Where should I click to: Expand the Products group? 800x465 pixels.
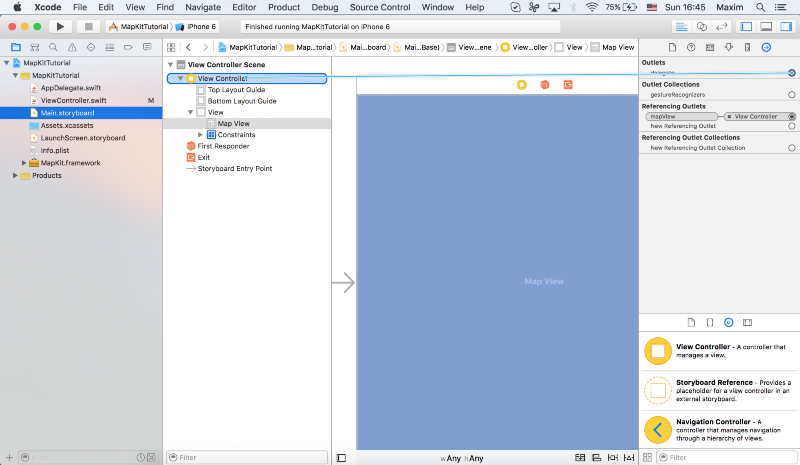(x=15, y=176)
